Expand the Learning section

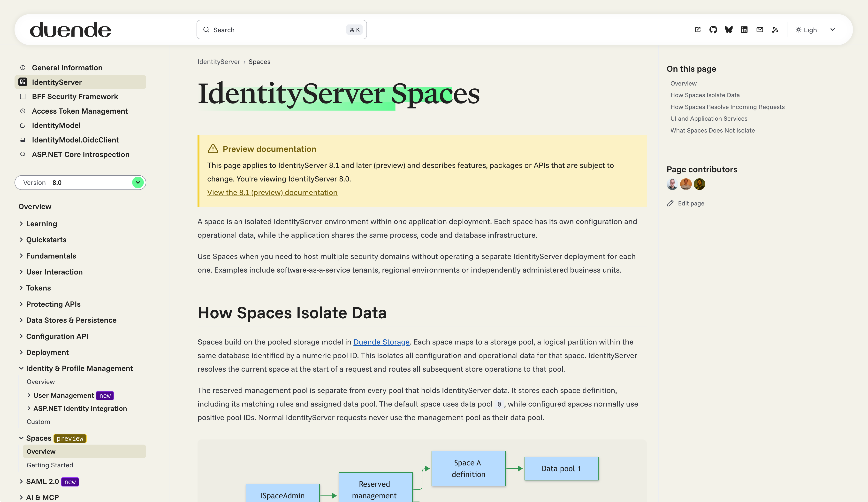tap(21, 223)
